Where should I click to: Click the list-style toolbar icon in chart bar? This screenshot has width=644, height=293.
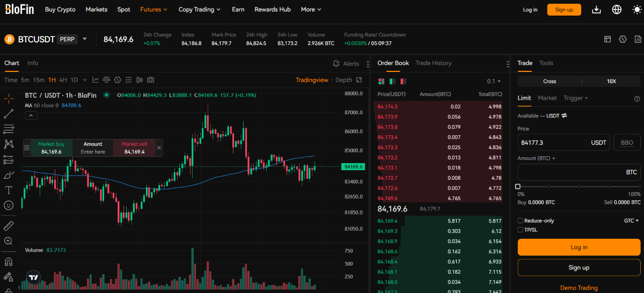[129, 80]
